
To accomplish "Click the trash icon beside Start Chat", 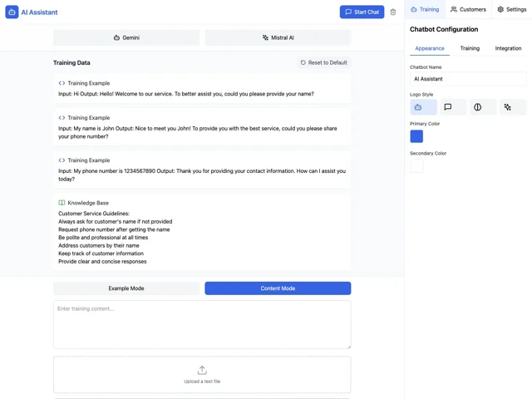I will pyautogui.click(x=393, y=12).
